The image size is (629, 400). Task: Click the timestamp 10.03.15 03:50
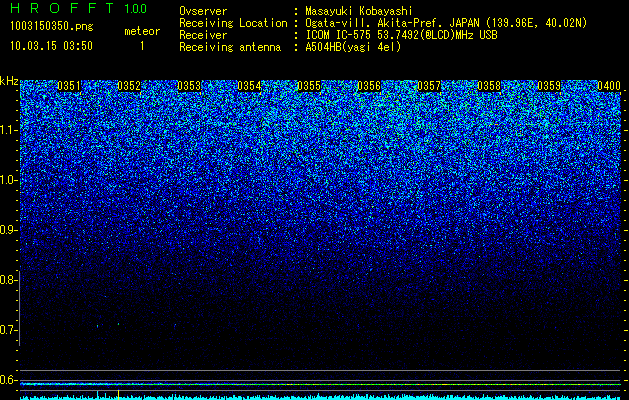click(x=51, y=46)
